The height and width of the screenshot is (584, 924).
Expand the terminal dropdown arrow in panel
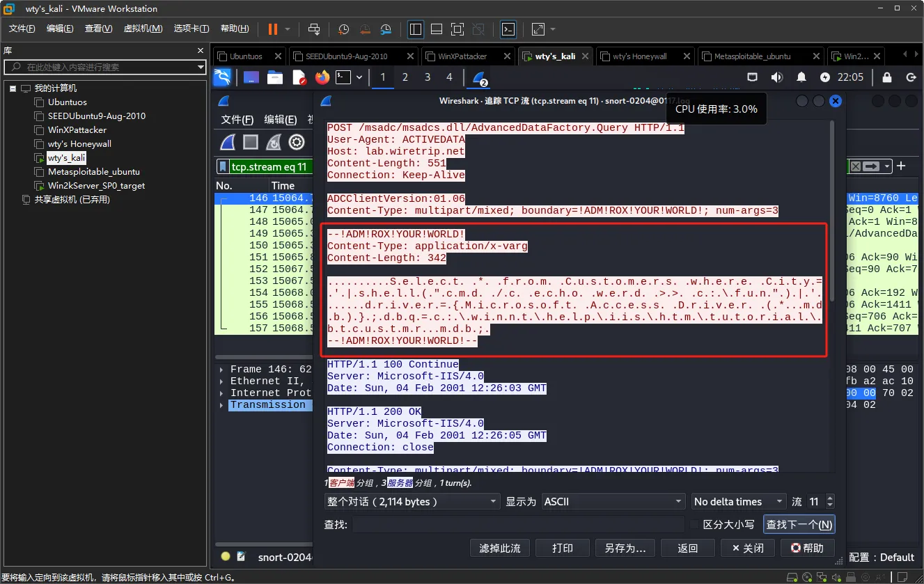click(359, 77)
